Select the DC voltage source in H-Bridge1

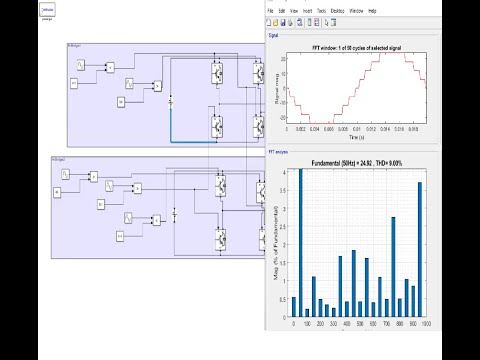pos(171,102)
